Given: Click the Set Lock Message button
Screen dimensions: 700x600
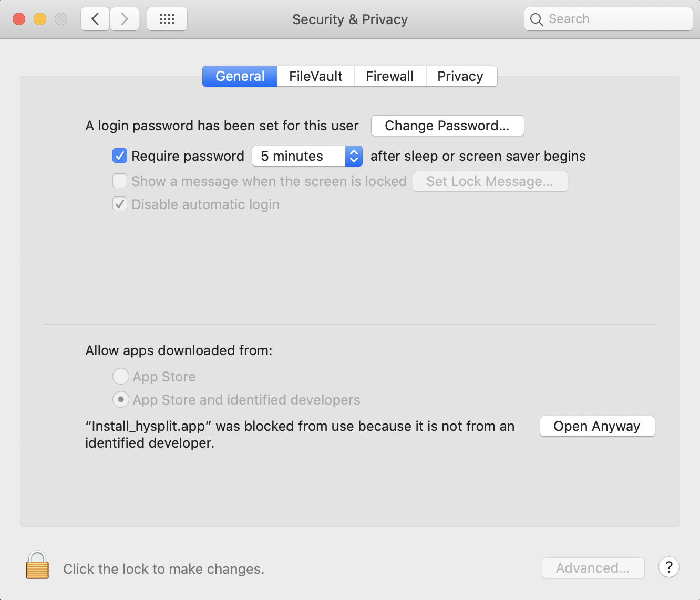Looking at the screenshot, I should coord(490,181).
